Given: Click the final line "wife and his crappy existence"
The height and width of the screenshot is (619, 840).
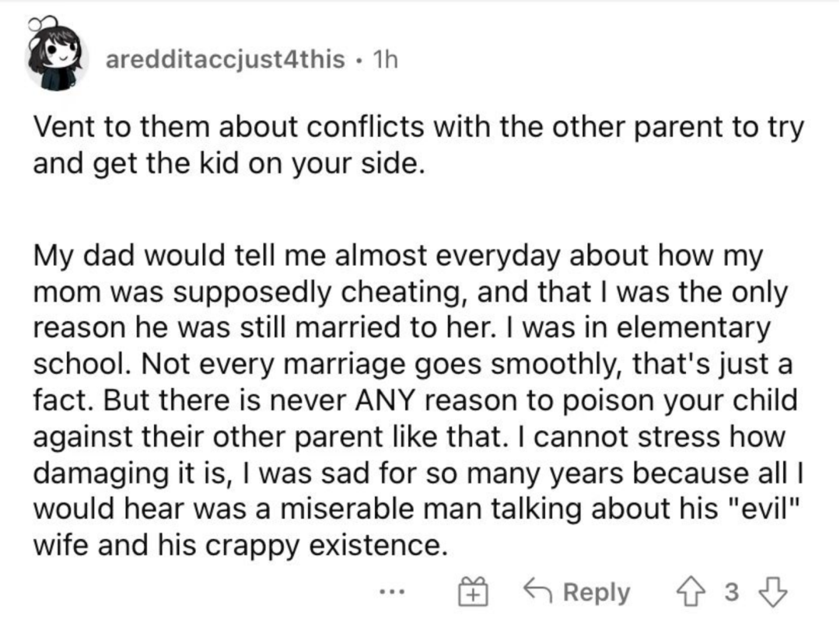Looking at the screenshot, I should (240, 546).
